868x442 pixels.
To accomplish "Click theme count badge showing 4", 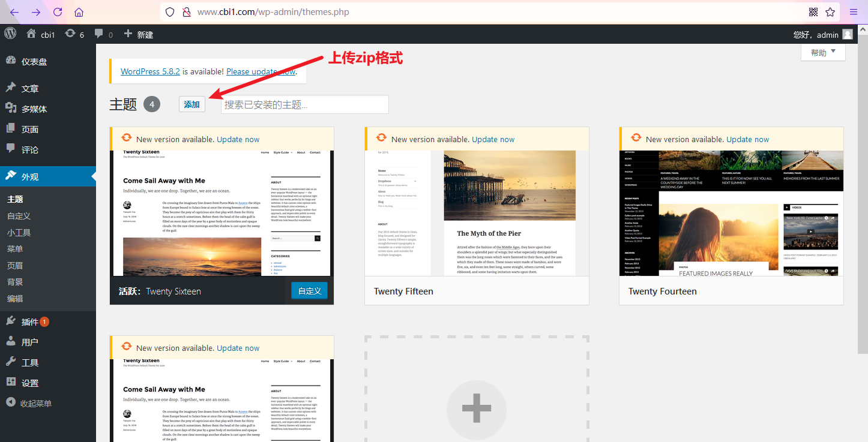I will coord(152,104).
